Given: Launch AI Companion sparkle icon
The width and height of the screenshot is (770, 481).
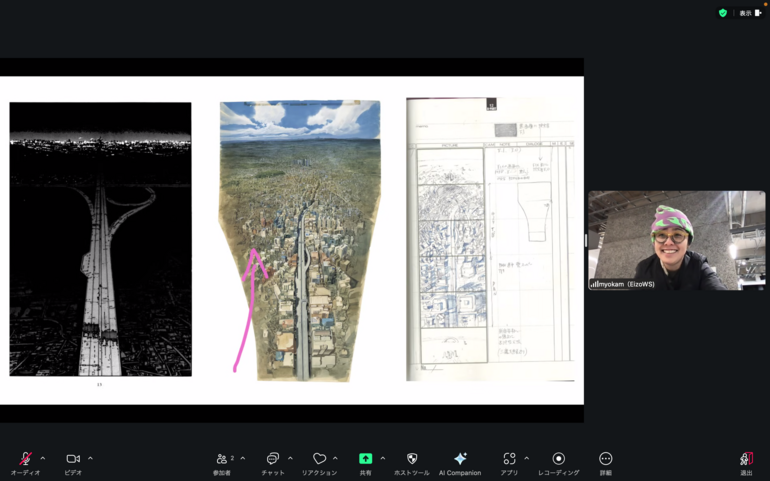Looking at the screenshot, I should (460, 459).
